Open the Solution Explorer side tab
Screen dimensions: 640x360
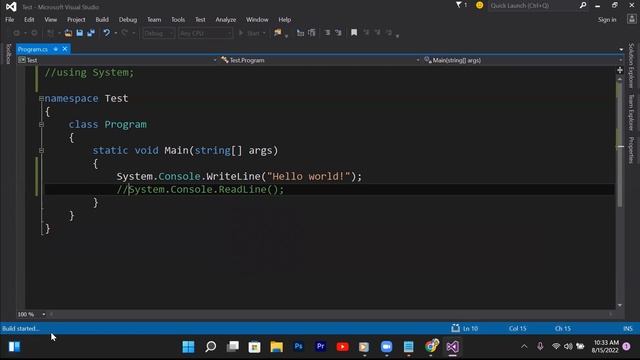(x=631, y=66)
